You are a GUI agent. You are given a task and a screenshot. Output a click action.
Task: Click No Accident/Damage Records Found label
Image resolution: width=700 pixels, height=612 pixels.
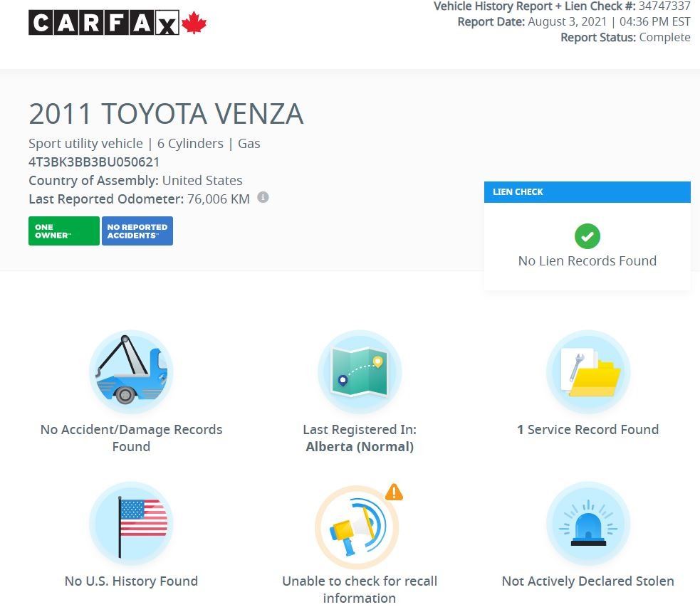131,438
